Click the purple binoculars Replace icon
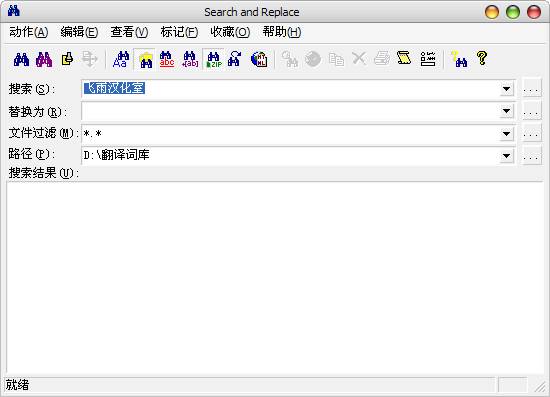550x397 pixels. point(44,59)
